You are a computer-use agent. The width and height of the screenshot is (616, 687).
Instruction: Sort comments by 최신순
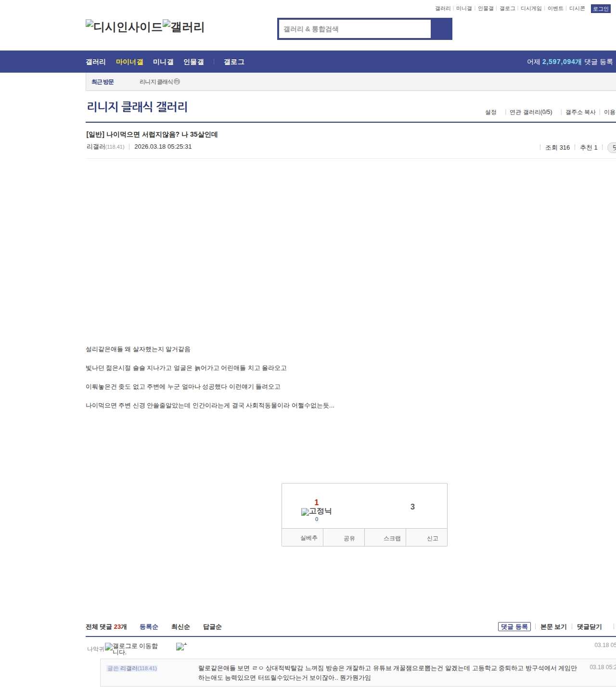click(180, 627)
